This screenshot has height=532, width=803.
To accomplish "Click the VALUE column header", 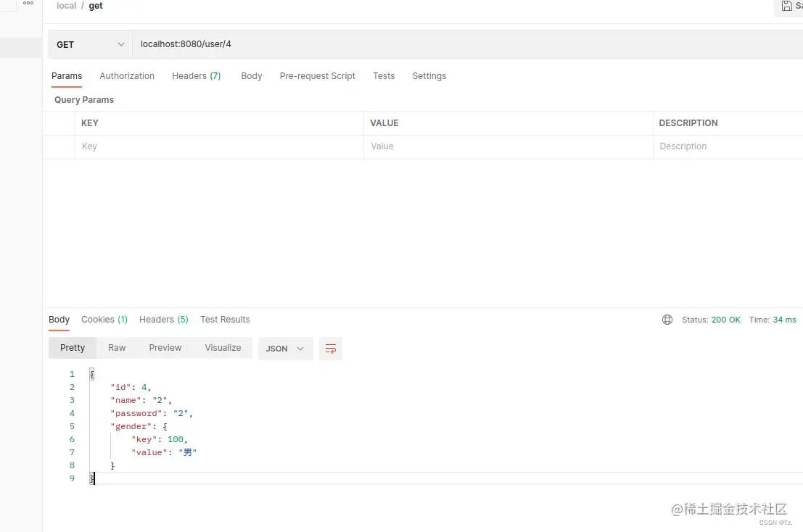I will tap(384, 123).
